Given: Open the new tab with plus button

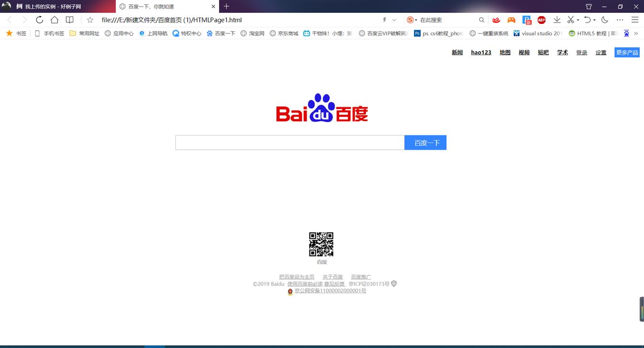Looking at the screenshot, I should tap(227, 6).
